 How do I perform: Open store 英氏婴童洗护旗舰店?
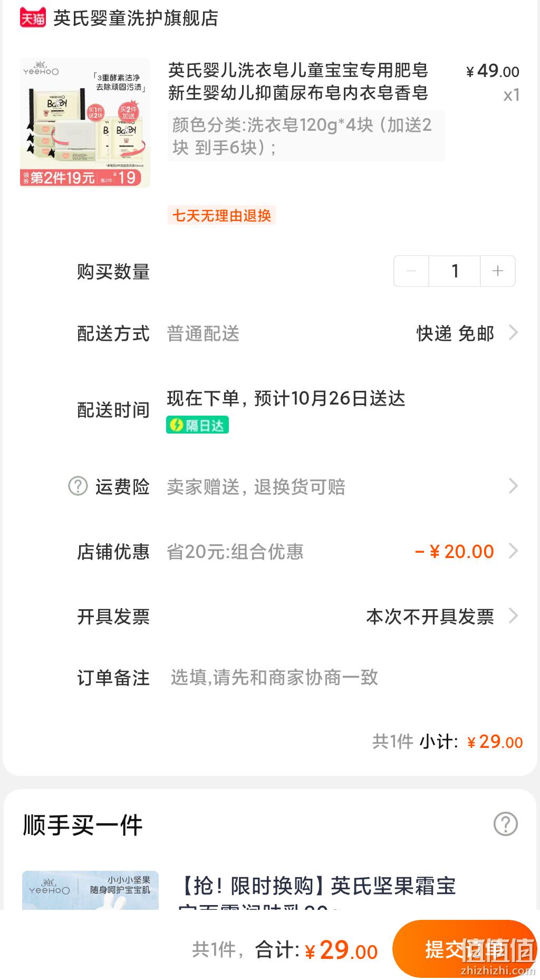[136, 18]
